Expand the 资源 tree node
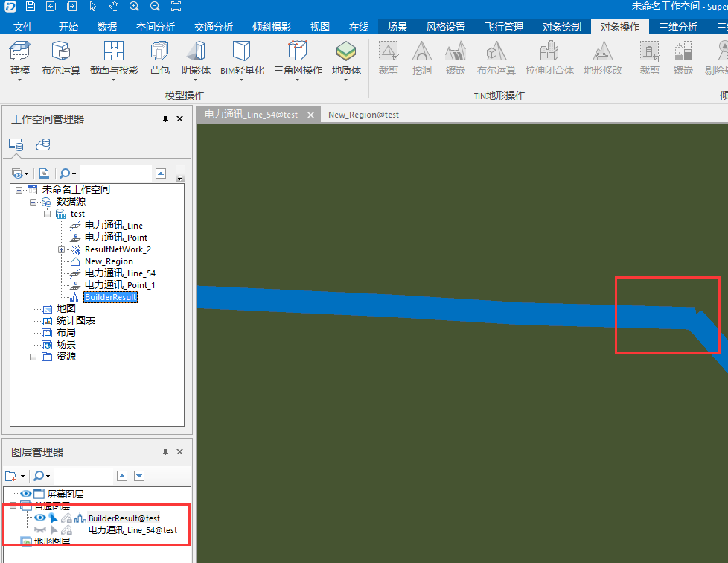This screenshot has width=728, height=563. pyautogui.click(x=33, y=357)
